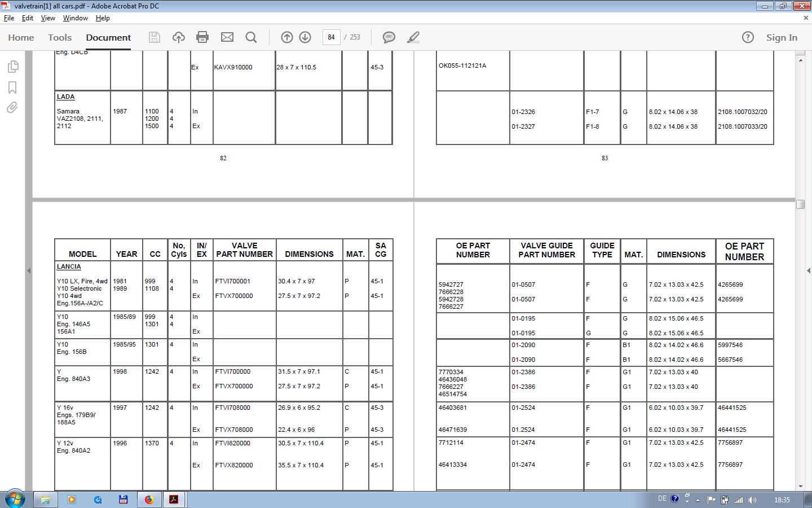Open the Help question mark icon
This screenshot has height=508, width=812.
click(748, 37)
